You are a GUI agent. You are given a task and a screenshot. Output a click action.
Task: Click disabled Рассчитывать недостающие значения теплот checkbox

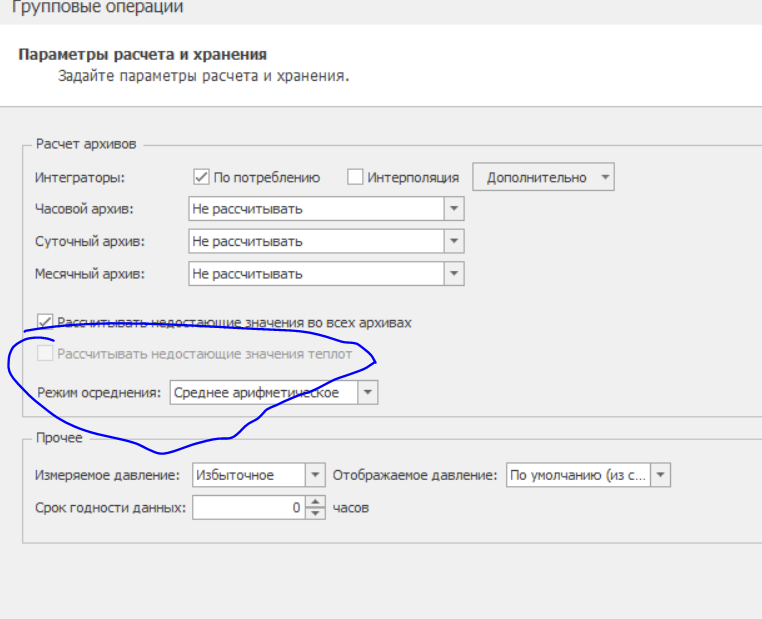pos(45,353)
